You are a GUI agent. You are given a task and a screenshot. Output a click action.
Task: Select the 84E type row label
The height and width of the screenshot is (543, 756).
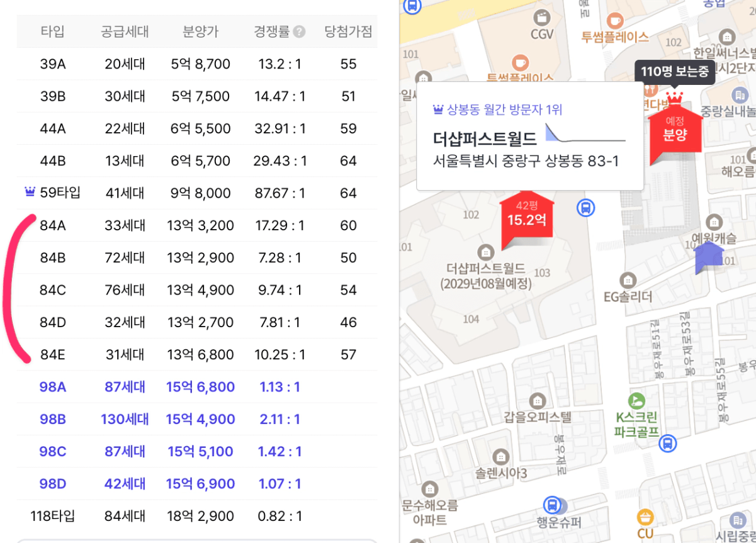[x=53, y=355]
